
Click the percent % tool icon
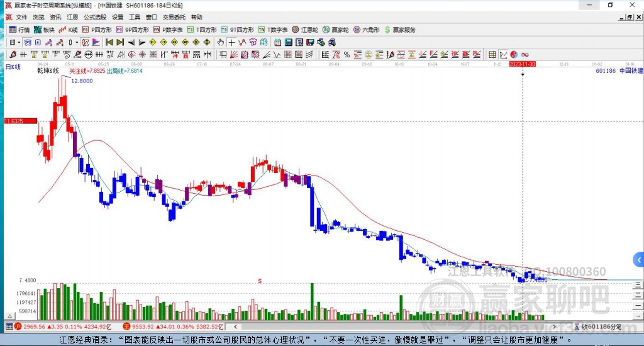pyautogui.click(x=347, y=54)
